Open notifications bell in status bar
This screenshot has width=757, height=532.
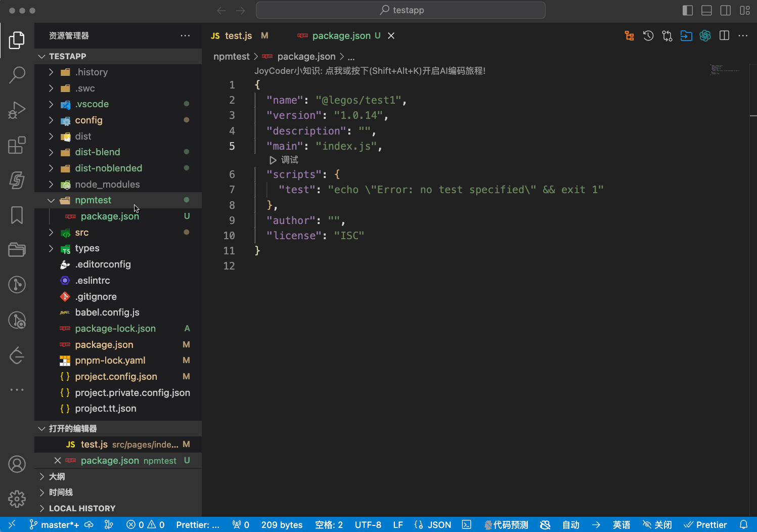(x=743, y=525)
